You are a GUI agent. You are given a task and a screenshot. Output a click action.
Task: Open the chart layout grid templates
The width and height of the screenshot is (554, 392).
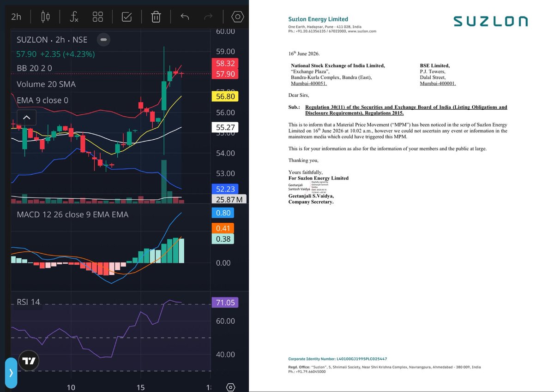click(x=98, y=17)
